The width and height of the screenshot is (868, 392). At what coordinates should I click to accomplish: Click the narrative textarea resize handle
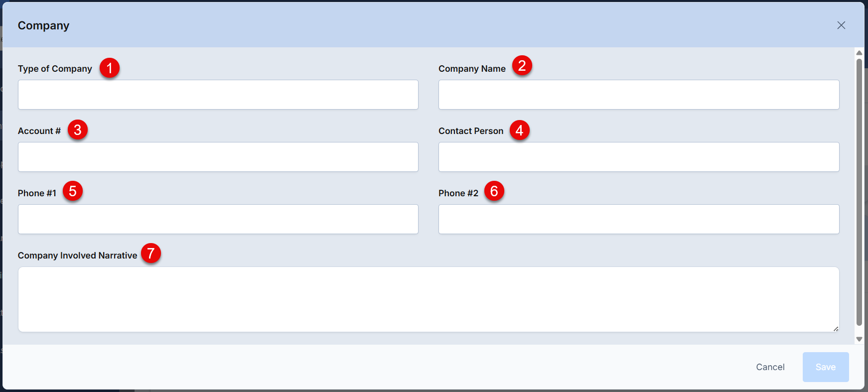point(836,328)
